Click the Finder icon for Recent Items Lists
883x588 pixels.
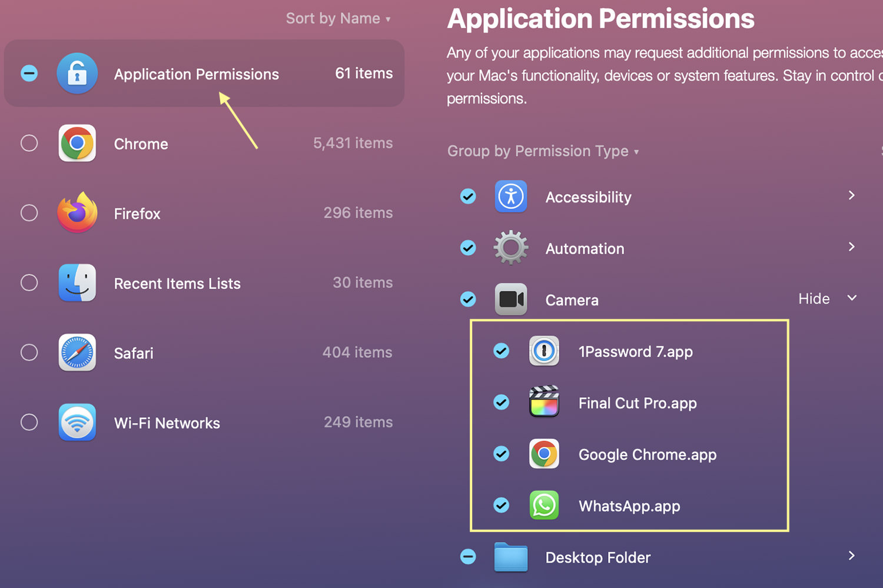click(x=77, y=283)
